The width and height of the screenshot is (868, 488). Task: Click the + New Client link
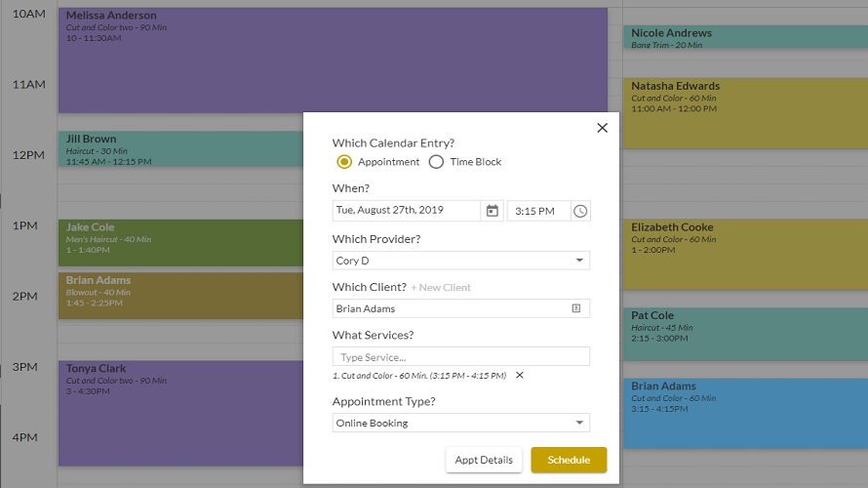[x=441, y=288]
